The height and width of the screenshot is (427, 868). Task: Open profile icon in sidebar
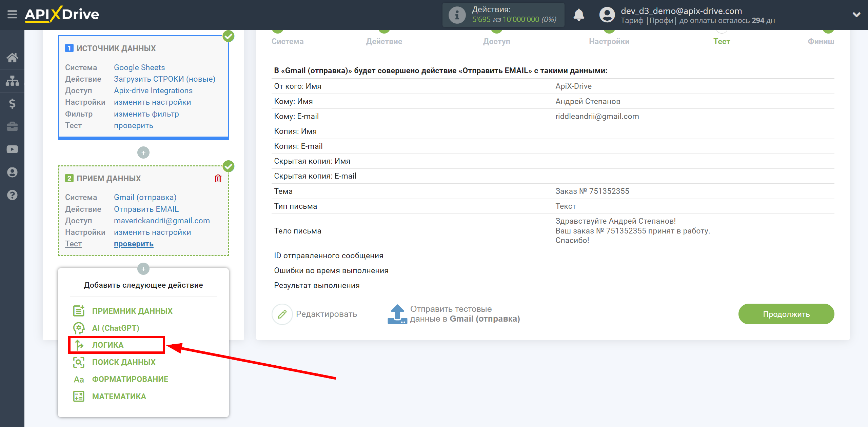point(12,172)
